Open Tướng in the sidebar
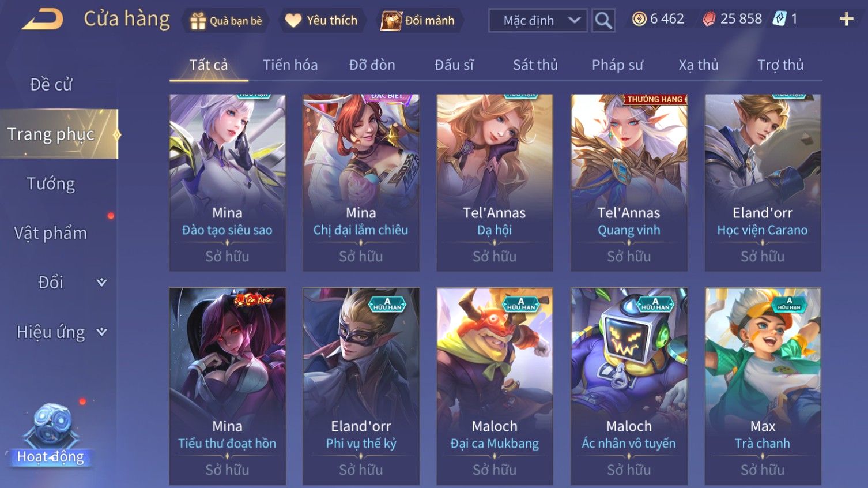Image resolution: width=868 pixels, height=488 pixels. (x=51, y=184)
